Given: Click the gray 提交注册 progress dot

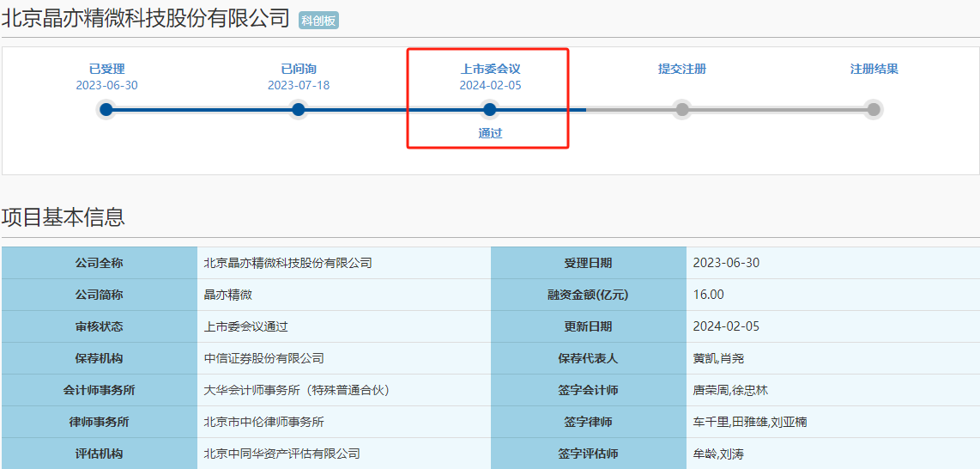Looking at the screenshot, I should click(682, 110).
